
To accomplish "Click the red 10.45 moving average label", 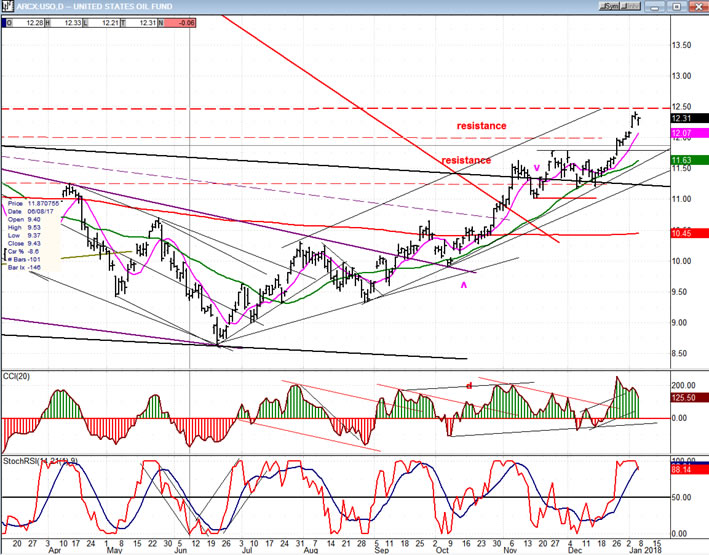I will [681, 234].
